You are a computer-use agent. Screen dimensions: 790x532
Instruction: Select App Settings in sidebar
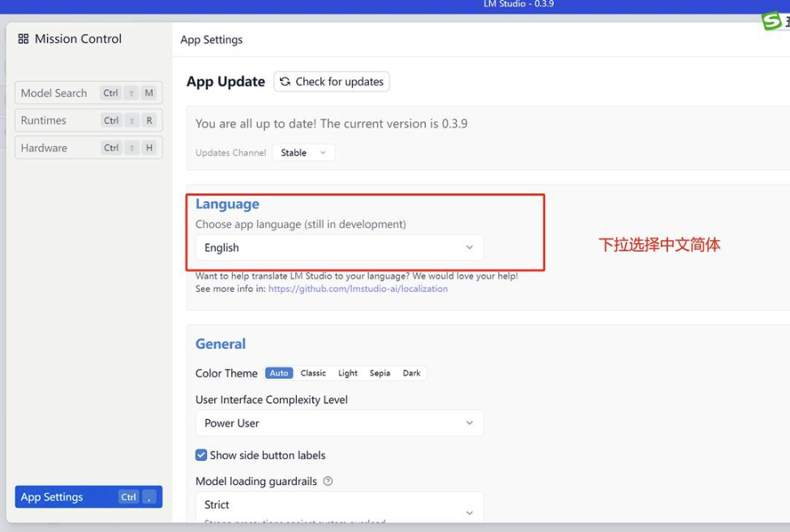tap(88, 497)
